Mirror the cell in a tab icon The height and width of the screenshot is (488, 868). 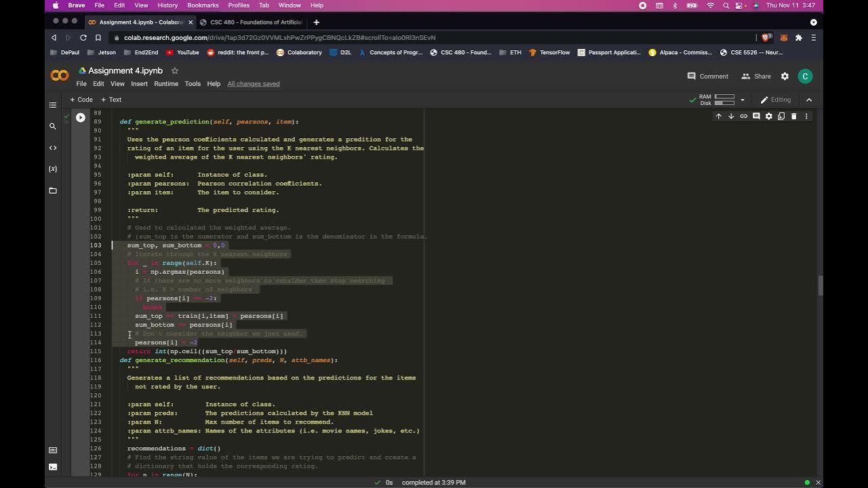coord(781,116)
